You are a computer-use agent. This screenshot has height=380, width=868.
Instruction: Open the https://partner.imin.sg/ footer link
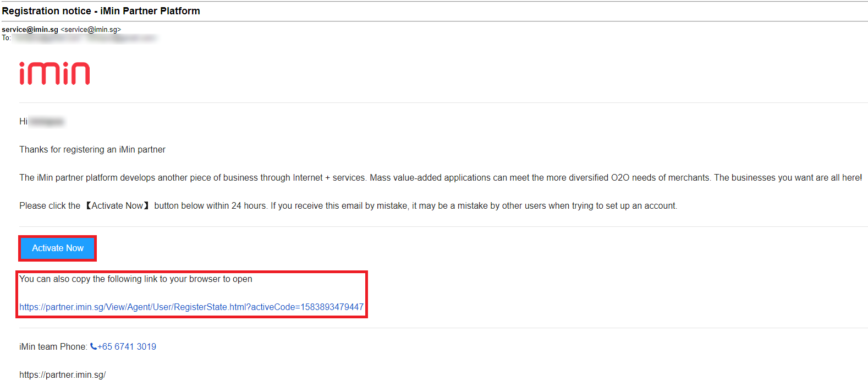(62, 375)
